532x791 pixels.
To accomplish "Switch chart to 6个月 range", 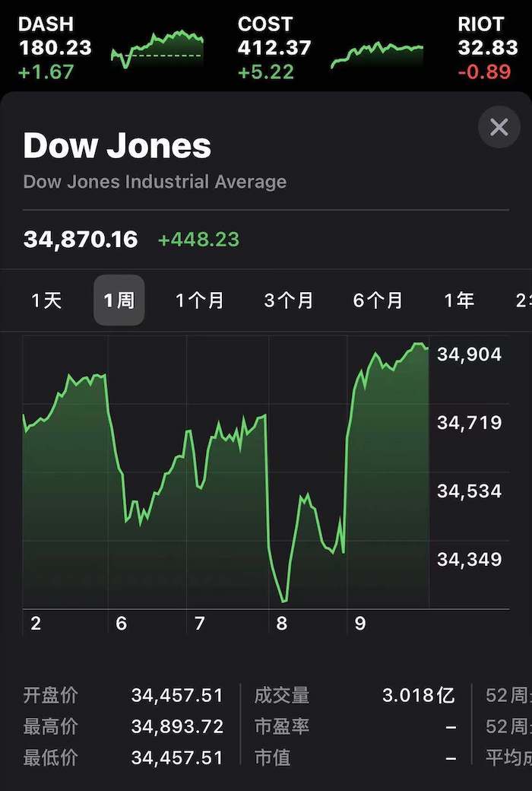I will (378, 300).
